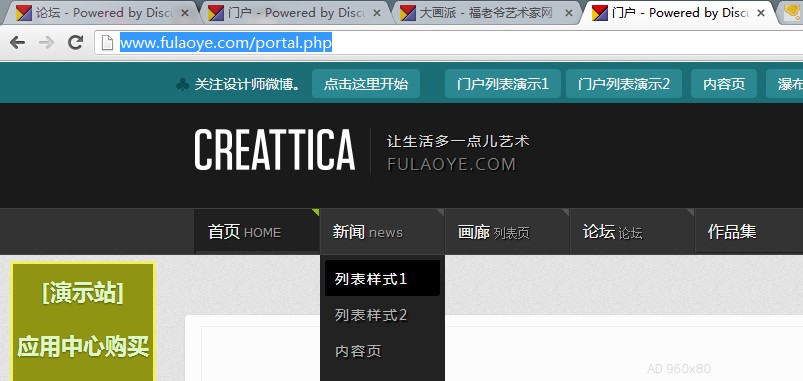
Task: Close the 大画派 - 福老爷艺术家网 tab
Action: click(x=568, y=13)
